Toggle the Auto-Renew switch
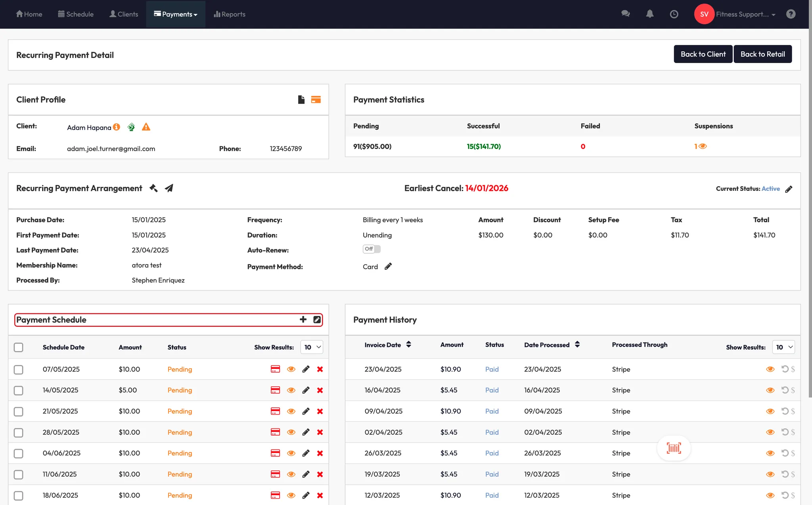This screenshot has width=812, height=505. point(372,249)
